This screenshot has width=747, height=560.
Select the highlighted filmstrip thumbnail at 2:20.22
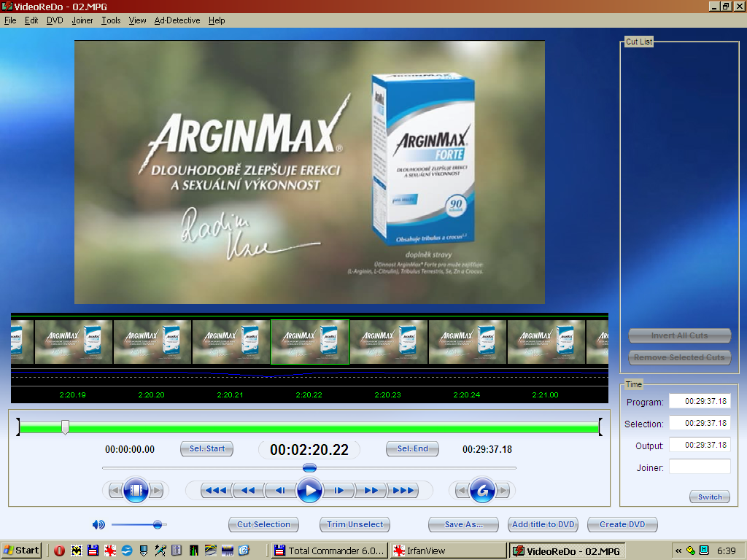309,342
